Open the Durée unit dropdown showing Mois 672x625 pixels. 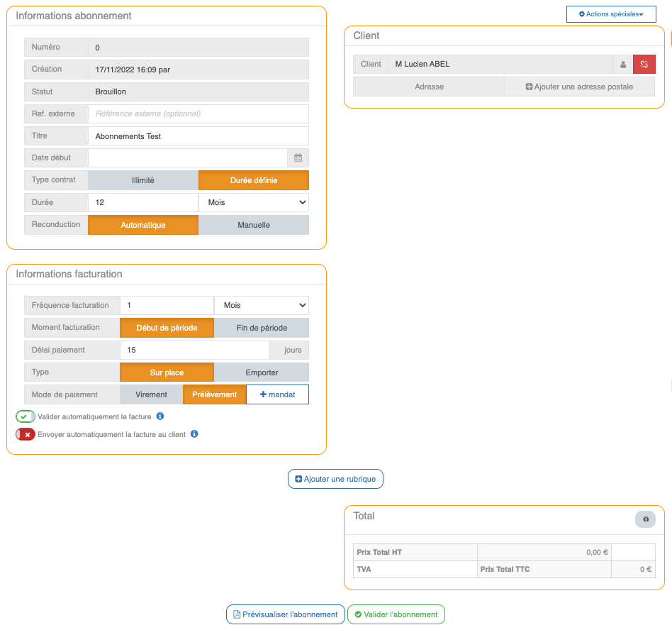coord(254,202)
